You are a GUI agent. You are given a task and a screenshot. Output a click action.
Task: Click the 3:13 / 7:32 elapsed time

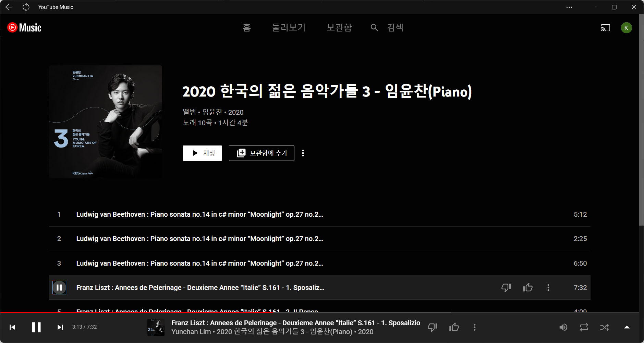[84, 327]
